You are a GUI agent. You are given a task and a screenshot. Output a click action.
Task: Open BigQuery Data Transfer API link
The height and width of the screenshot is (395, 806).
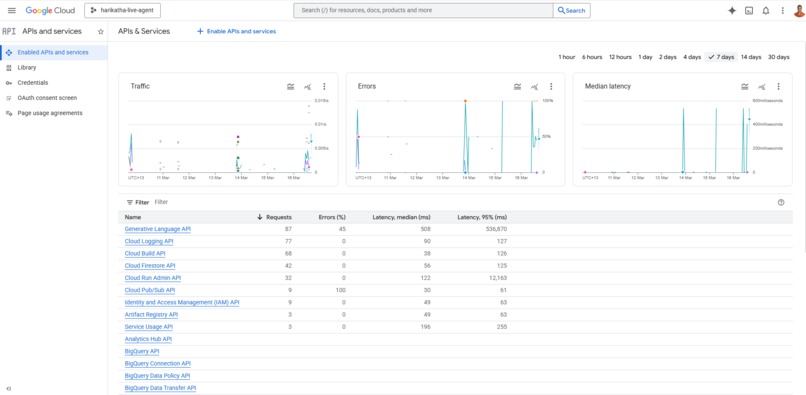pos(160,388)
